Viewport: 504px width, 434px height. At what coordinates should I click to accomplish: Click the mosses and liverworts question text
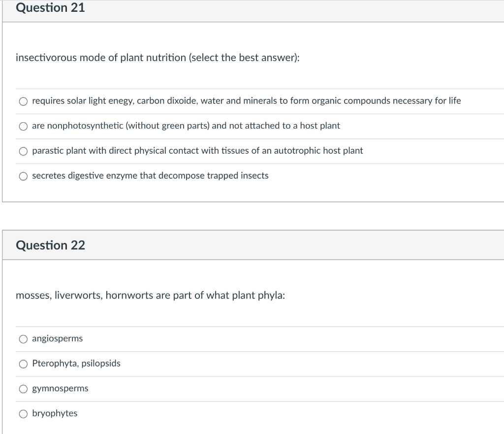150,295
